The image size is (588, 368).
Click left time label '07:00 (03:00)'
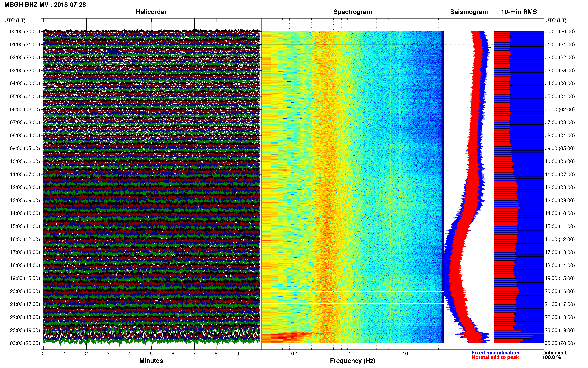point(25,122)
